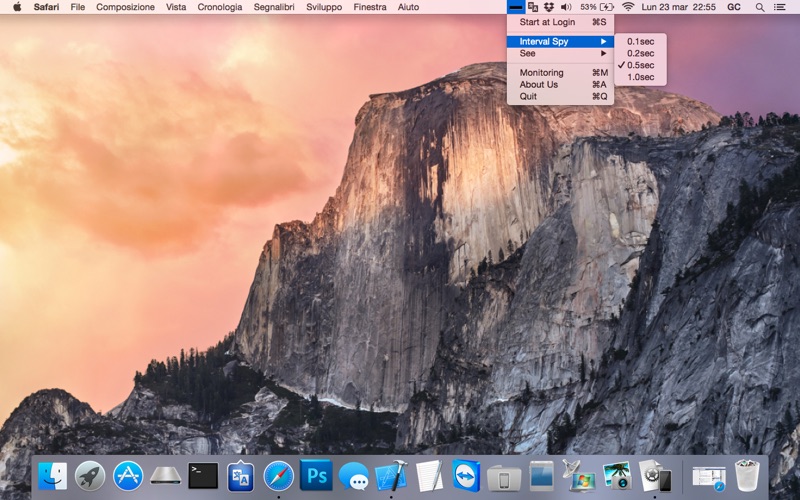Open the Safari application menu
The image size is (800, 500).
(x=46, y=7)
